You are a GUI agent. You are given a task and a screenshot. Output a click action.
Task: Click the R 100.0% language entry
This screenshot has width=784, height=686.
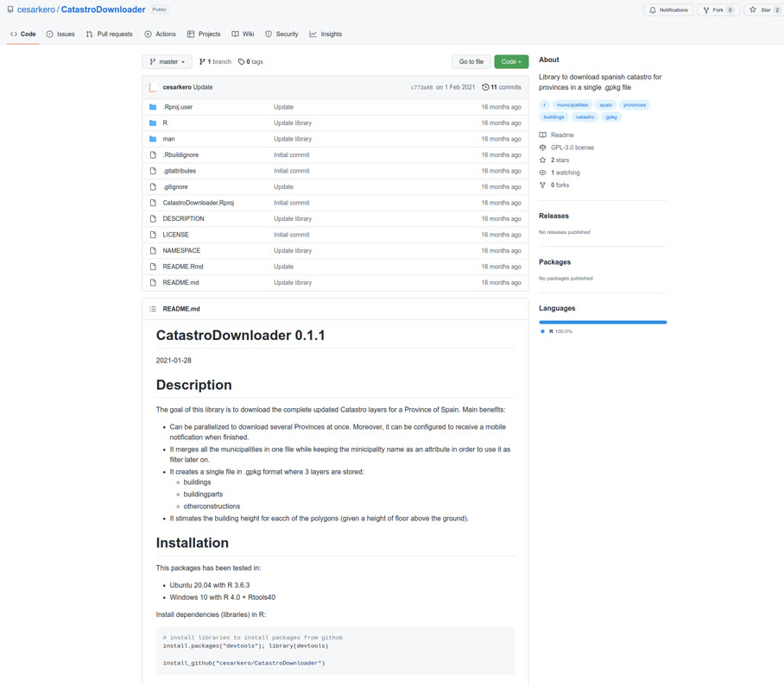pos(557,331)
